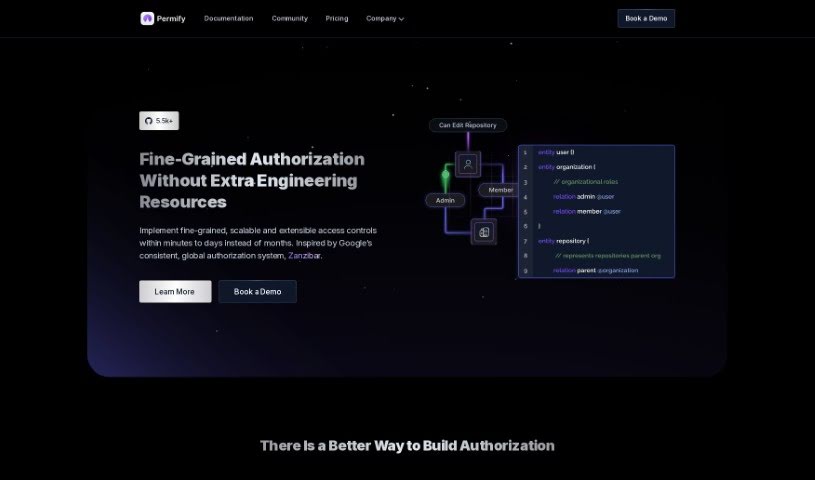The image size is (815, 480).
Task: Click the code line 'relation admin @user'
Action: pos(584,197)
